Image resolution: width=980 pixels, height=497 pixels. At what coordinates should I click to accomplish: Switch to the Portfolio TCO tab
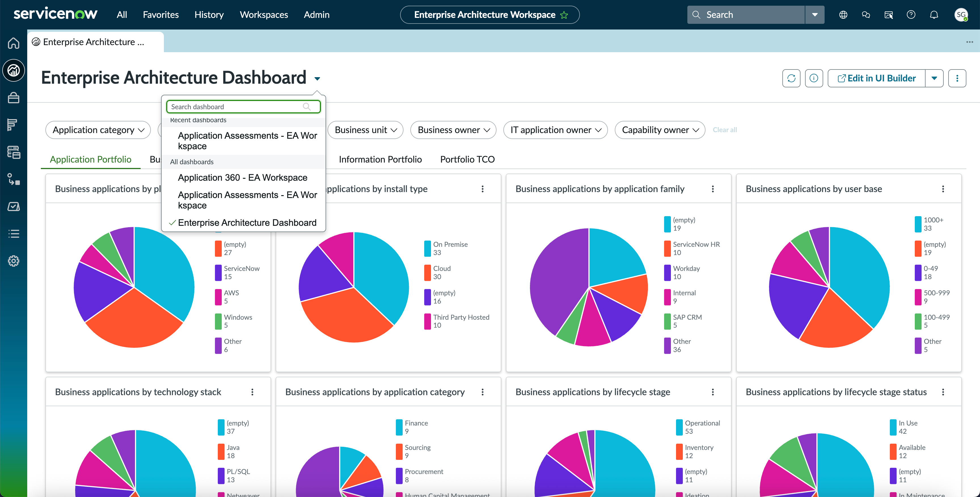[x=467, y=159]
